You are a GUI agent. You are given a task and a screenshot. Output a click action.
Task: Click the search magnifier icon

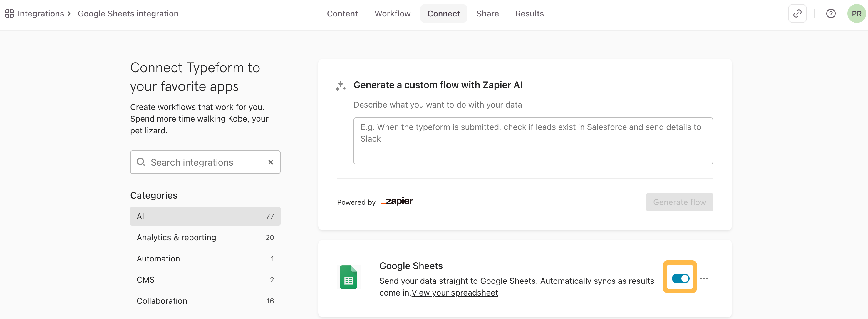pos(141,162)
